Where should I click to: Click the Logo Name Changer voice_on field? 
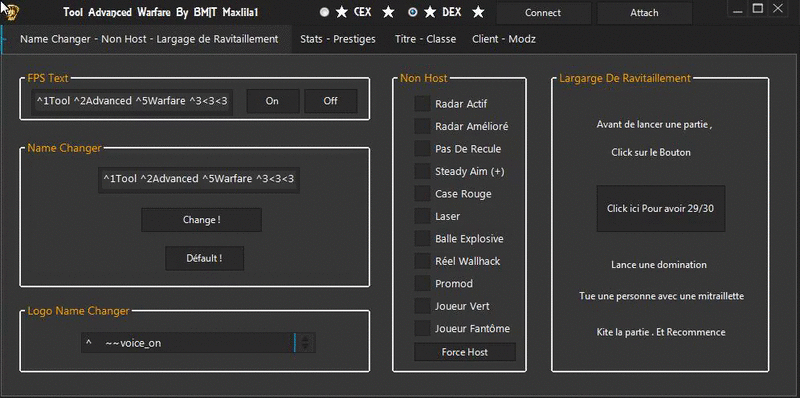coord(188,343)
